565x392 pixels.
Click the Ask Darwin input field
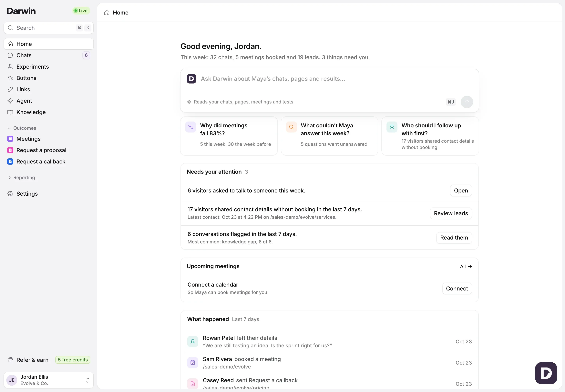(x=334, y=79)
